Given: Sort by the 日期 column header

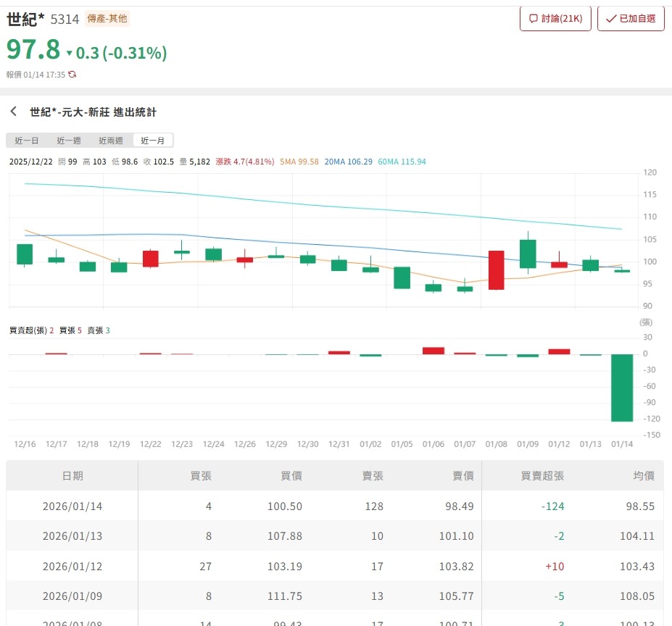Looking at the screenshot, I should pyautogui.click(x=72, y=475).
